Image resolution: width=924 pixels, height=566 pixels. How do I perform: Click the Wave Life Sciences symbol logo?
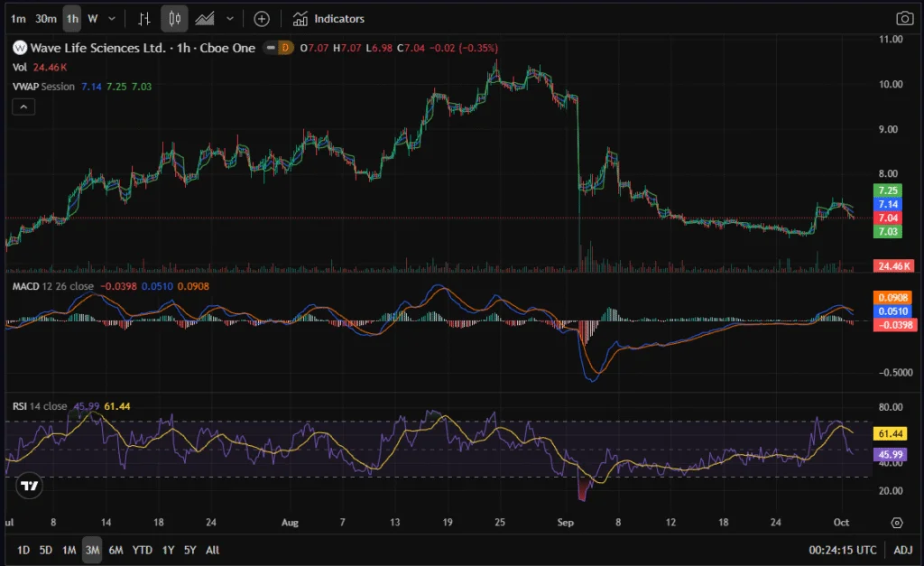click(x=20, y=48)
